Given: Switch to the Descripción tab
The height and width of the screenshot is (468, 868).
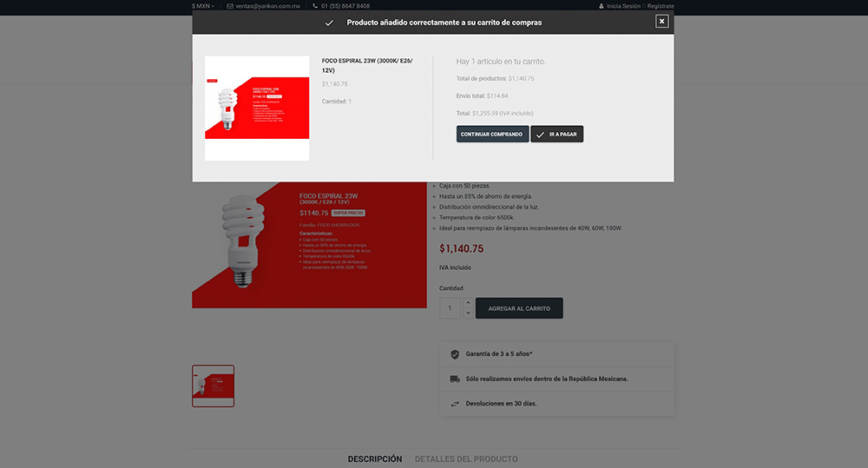Looking at the screenshot, I should (375, 458).
